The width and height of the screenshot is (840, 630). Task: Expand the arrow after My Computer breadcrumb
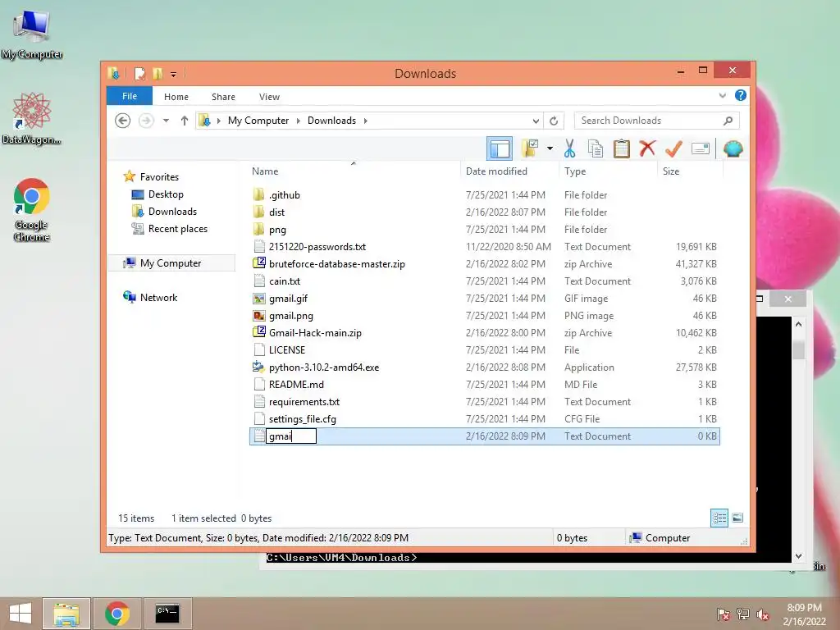coord(298,121)
